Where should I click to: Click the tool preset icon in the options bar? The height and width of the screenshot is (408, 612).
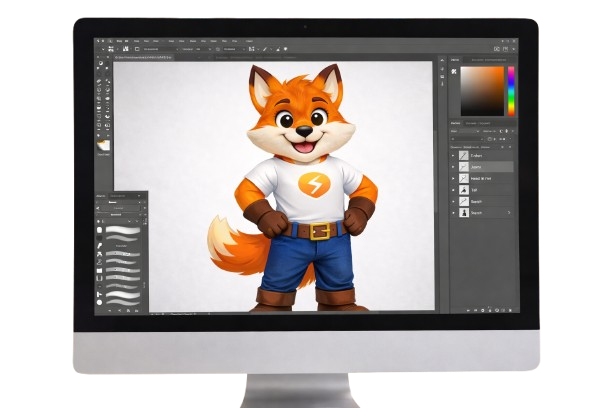(x=101, y=47)
